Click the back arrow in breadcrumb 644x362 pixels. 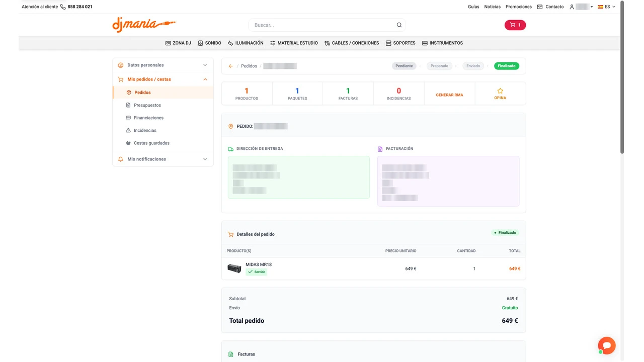click(231, 66)
